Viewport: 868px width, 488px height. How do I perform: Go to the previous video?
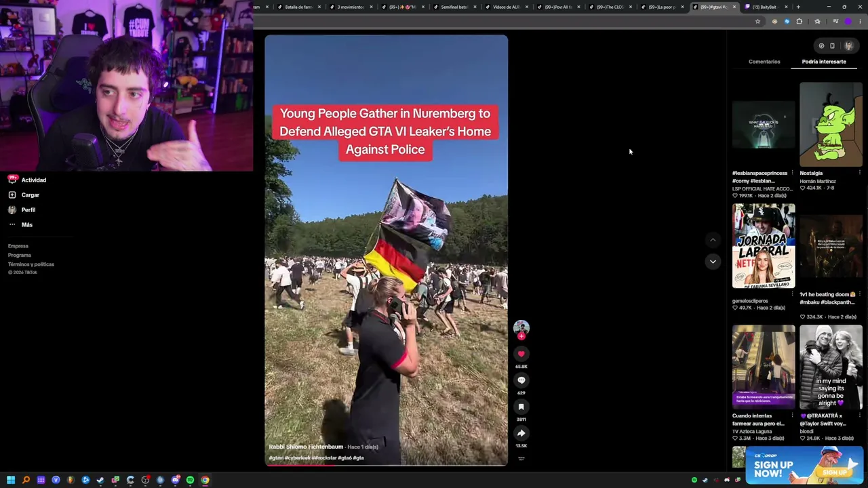point(713,240)
